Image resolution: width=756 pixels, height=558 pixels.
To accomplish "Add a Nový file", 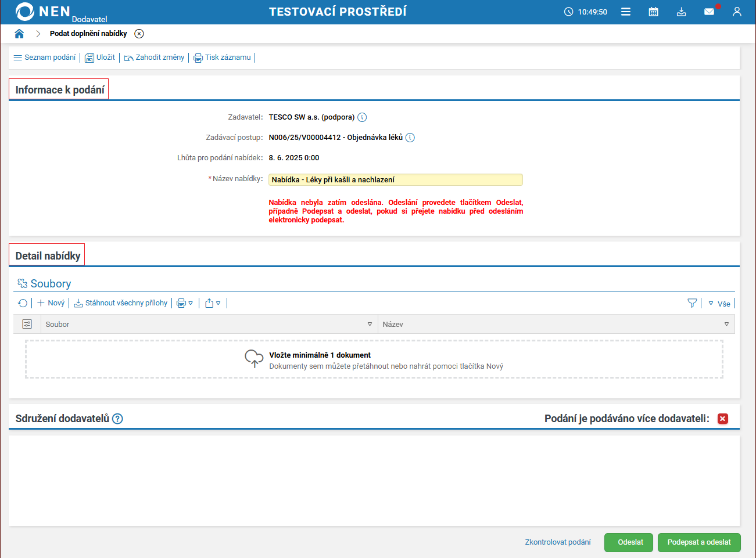I will 51,303.
